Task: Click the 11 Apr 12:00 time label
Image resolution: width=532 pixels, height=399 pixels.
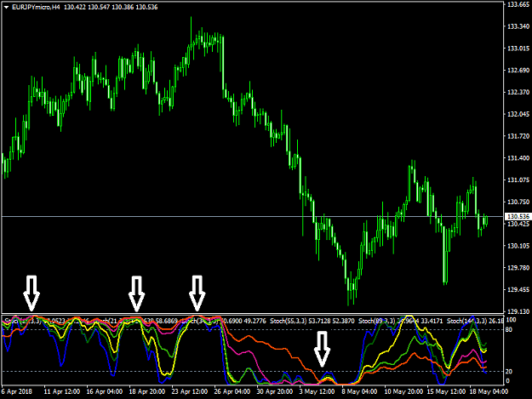Action: click(x=62, y=391)
